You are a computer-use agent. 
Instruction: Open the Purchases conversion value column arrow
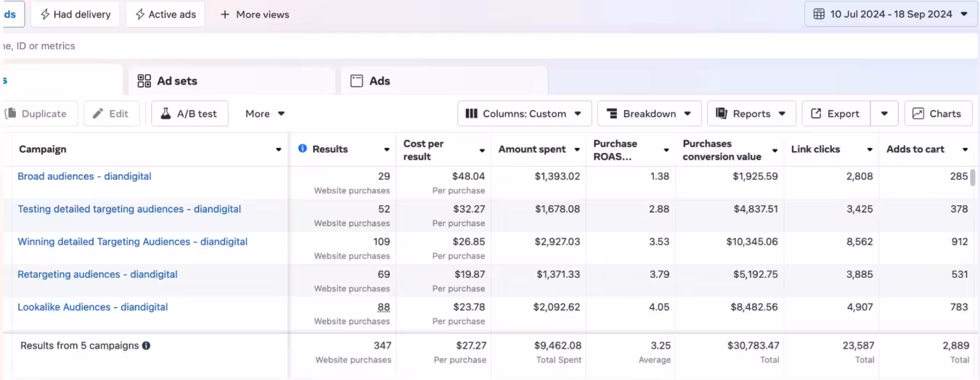click(x=775, y=150)
